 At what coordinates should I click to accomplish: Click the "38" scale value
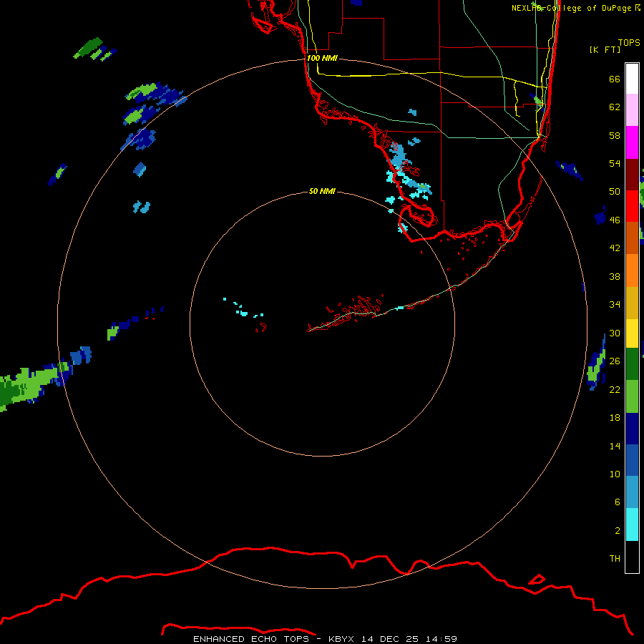click(x=615, y=276)
